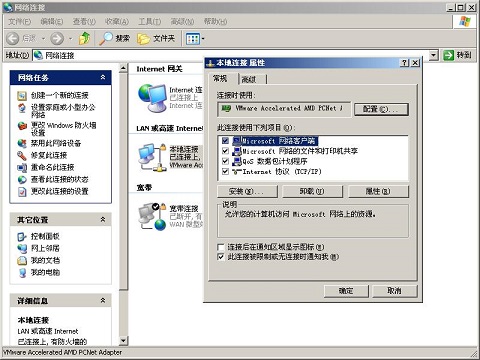Open Control Panel (控制面板) icon in Other Places
Image resolution: width=480 pixels, height=360 pixels.
[x=22, y=237]
